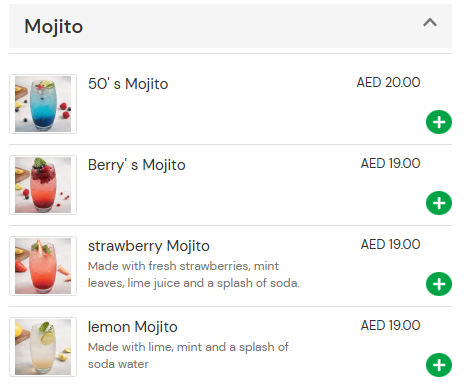The width and height of the screenshot is (464, 390).
Task: Open the Berry's Mojito item title
Action: [137, 165]
